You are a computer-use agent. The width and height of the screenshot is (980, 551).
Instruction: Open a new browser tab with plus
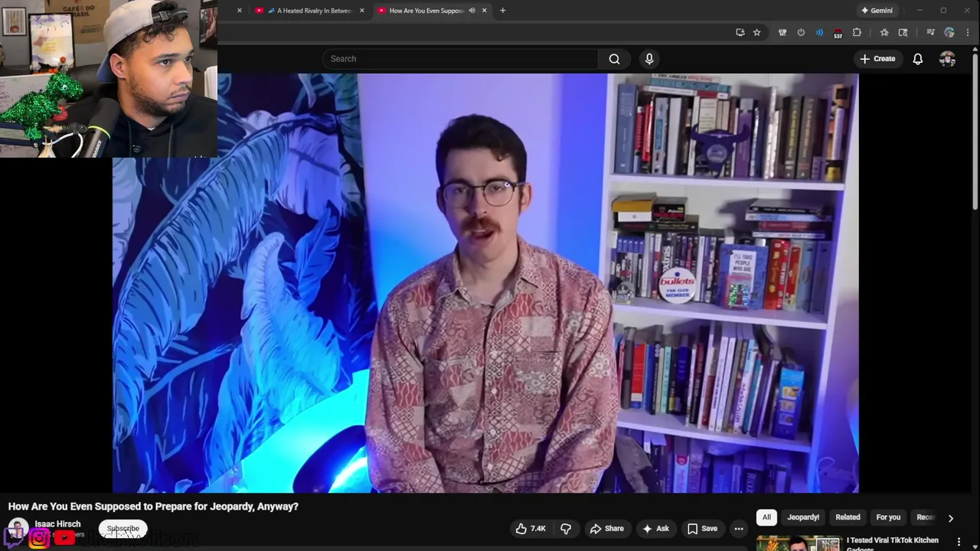coord(502,11)
